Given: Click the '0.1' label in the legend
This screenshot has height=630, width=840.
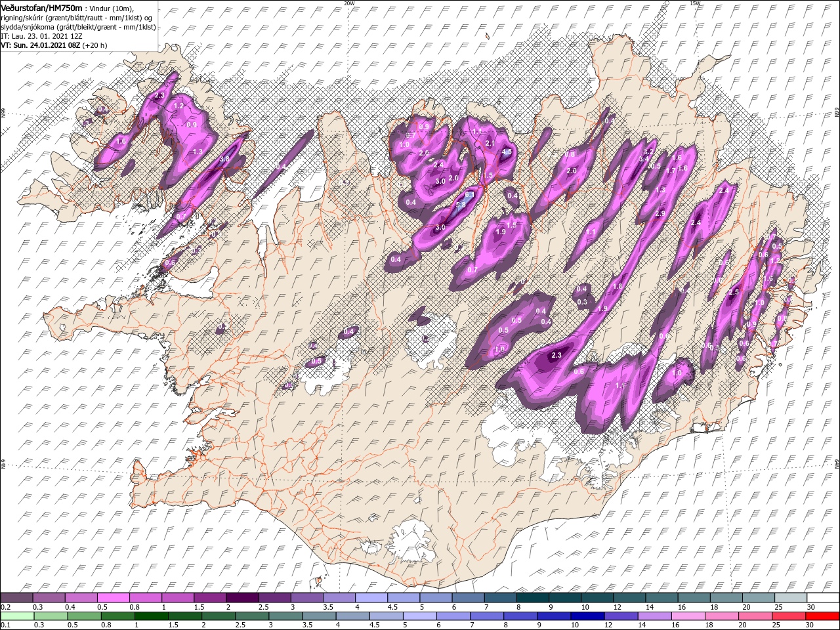Looking at the screenshot, I should click(5, 625).
